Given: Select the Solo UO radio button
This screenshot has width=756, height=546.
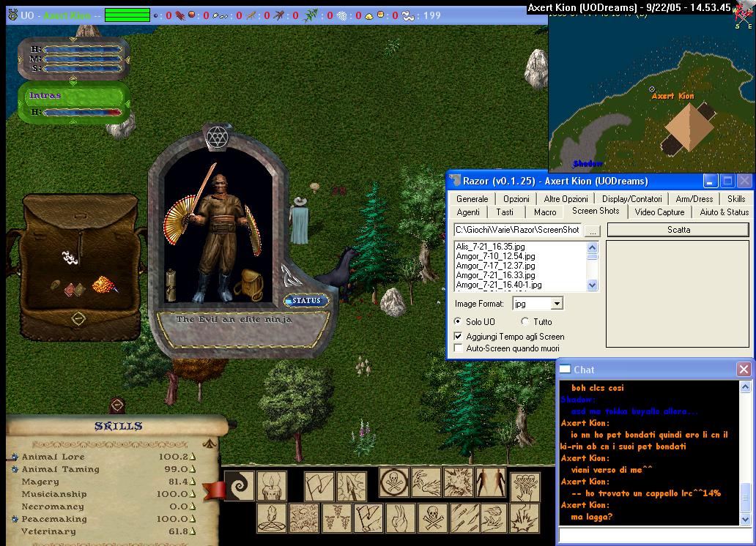Looking at the screenshot, I should point(458,321).
